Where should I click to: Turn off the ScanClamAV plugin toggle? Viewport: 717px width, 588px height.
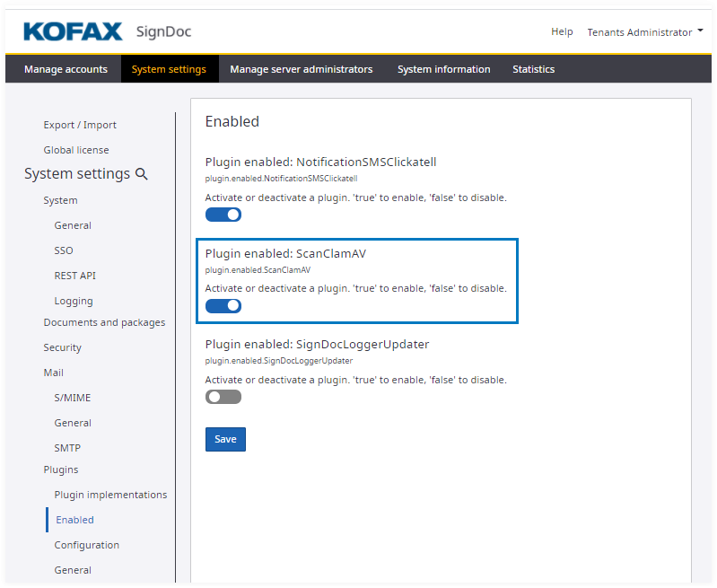point(223,306)
